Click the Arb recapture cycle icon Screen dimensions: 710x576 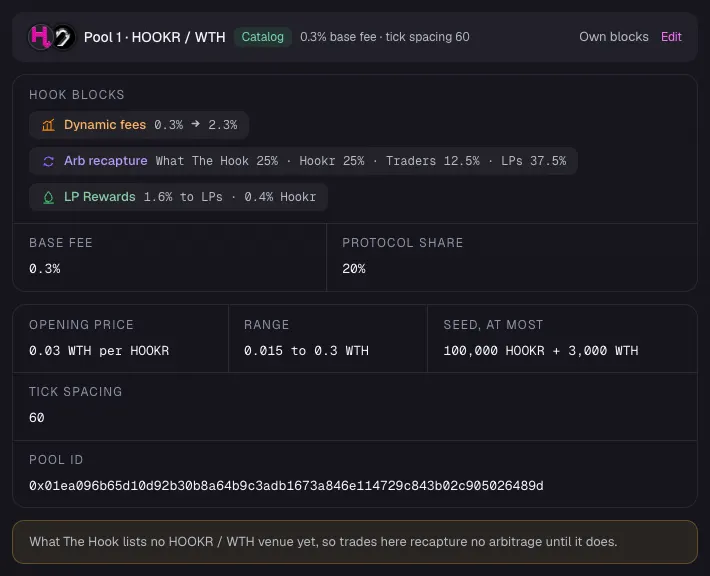point(48,161)
